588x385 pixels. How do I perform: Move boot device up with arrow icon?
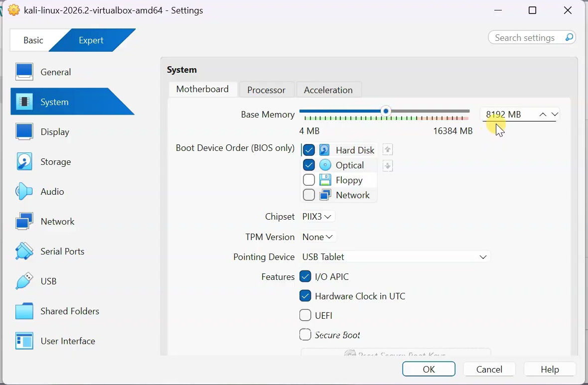click(387, 149)
